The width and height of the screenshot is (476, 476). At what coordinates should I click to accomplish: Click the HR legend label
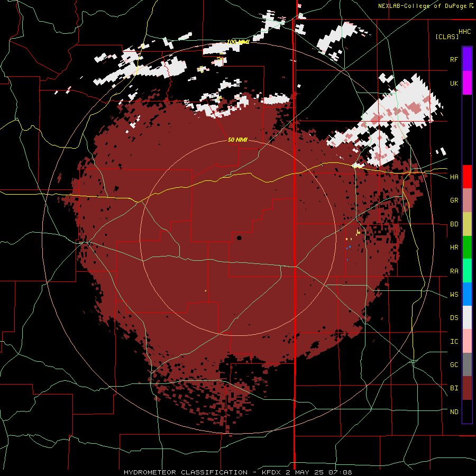pyautogui.click(x=454, y=248)
